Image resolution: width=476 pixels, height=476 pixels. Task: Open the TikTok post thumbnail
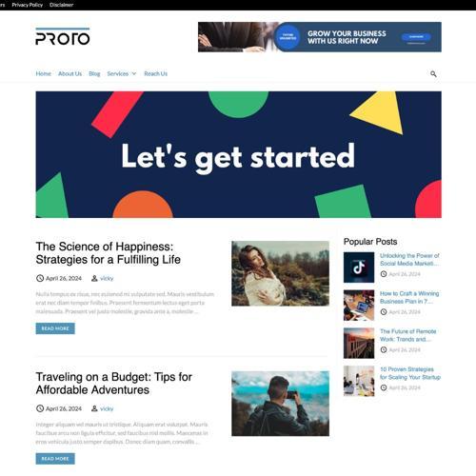[x=359, y=268]
